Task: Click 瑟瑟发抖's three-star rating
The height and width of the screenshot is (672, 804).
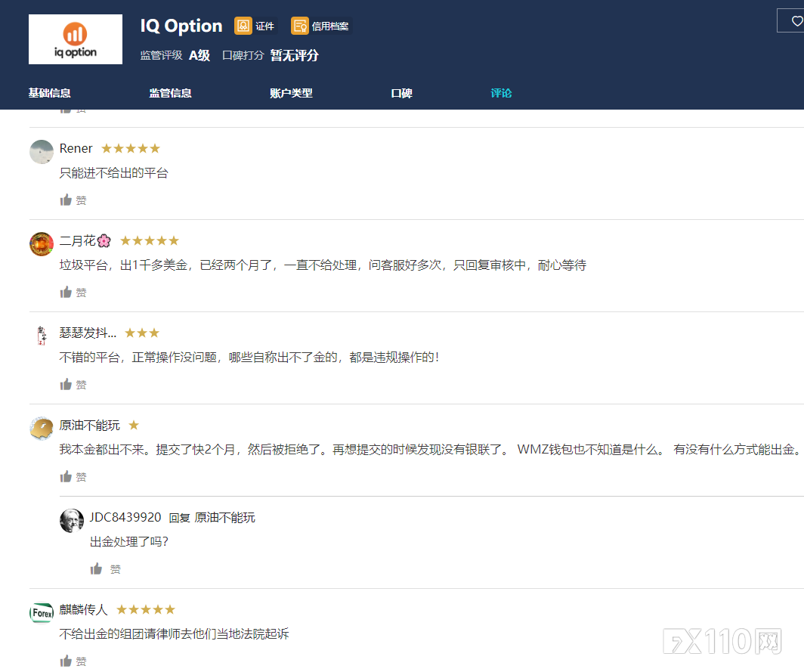Action: point(142,333)
